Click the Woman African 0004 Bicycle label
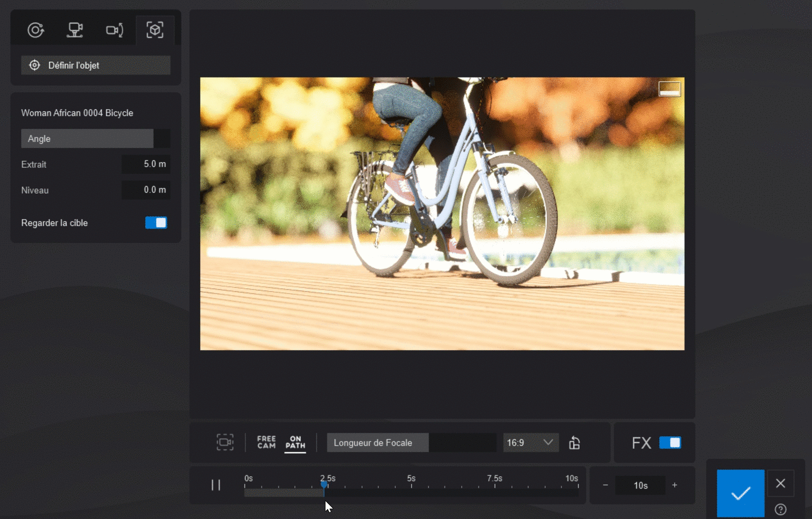 [77, 113]
